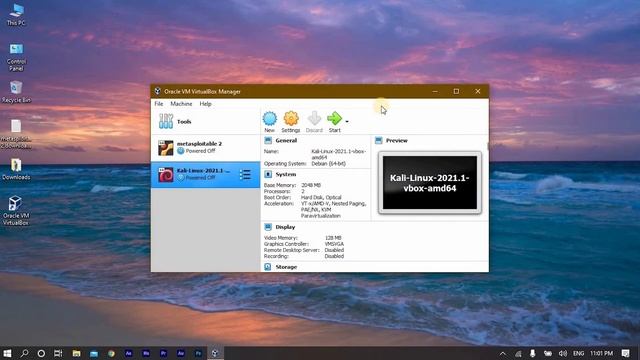640x360 pixels.
Task: Click the Display monitor icon
Action: 268,227
